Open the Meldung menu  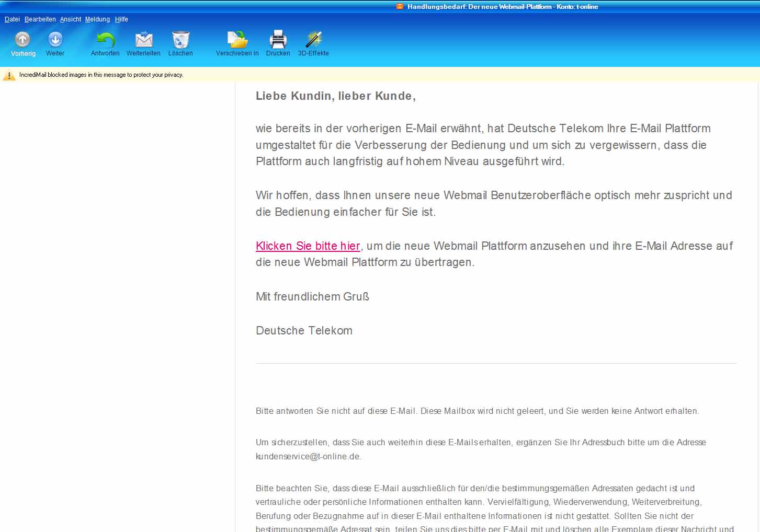click(98, 19)
